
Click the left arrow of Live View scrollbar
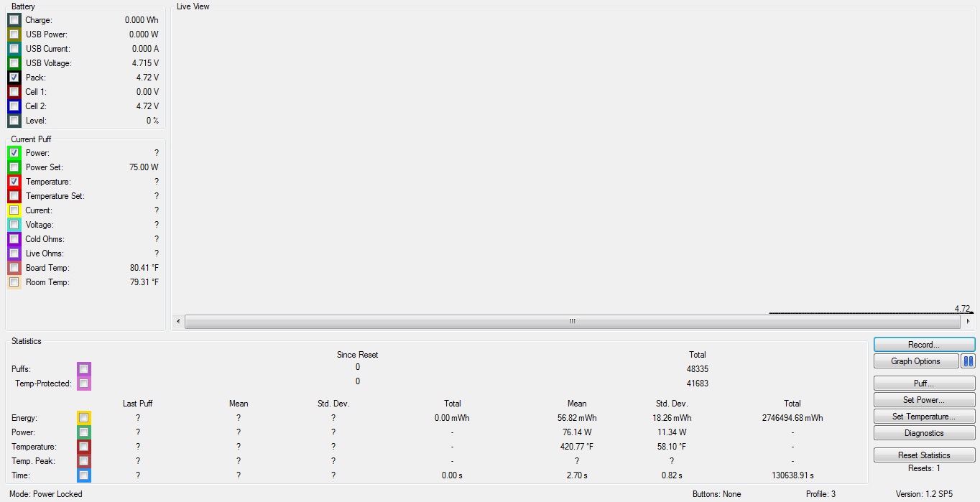coord(177,322)
